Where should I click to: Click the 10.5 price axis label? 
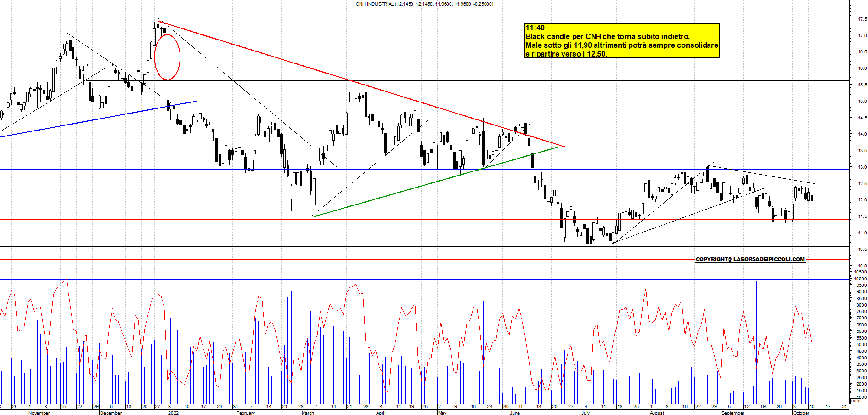coord(862,250)
